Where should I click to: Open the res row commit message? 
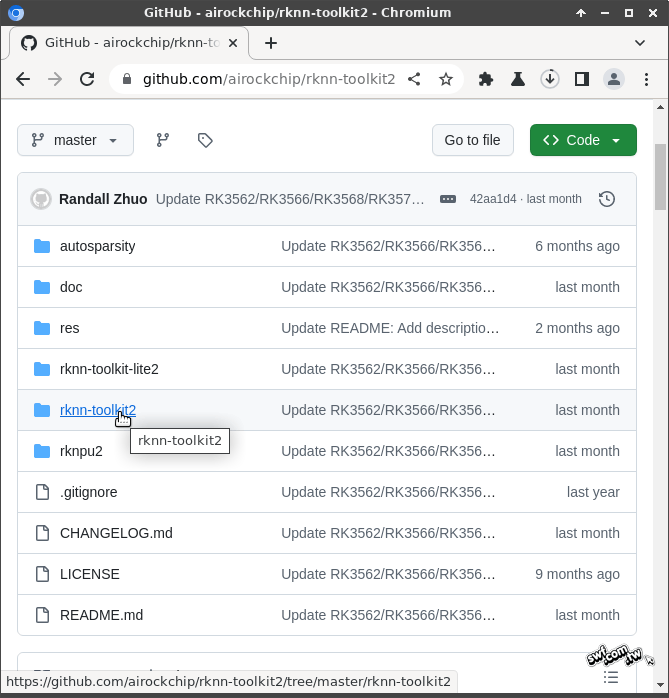(390, 328)
